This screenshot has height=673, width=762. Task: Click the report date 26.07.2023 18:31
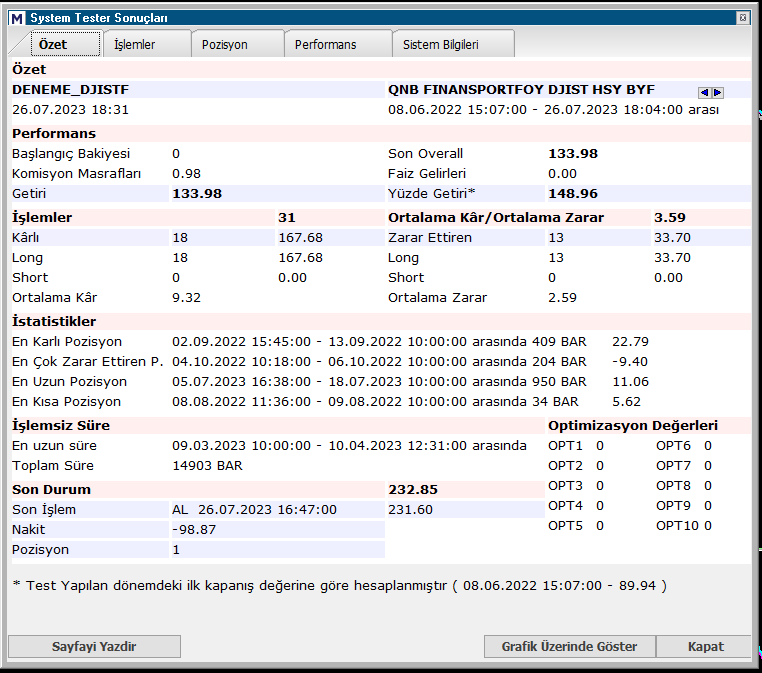point(70,110)
